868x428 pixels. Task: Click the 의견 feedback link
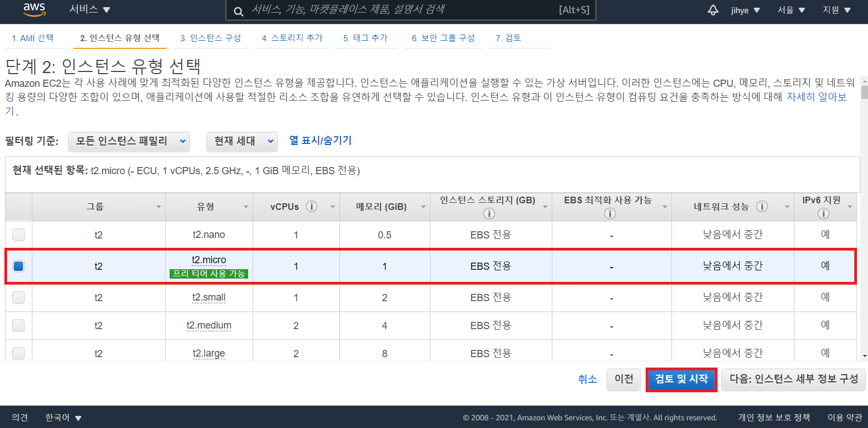(20, 418)
